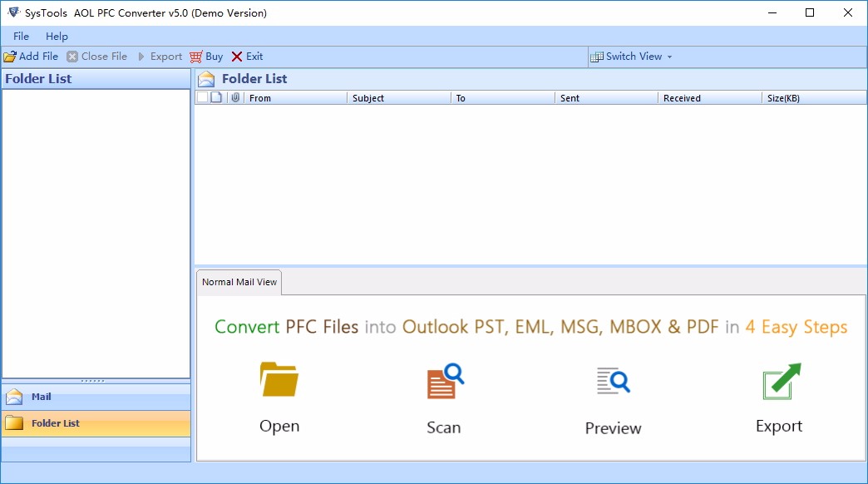Open the Switch View dropdown
Viewport: 868px width, 484px height.
[x=631, y=57]
